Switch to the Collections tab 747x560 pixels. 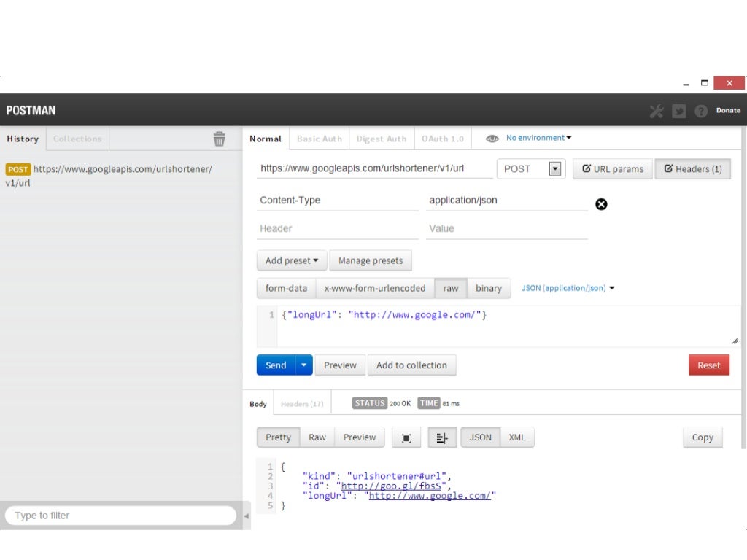[x=77, y=139]
